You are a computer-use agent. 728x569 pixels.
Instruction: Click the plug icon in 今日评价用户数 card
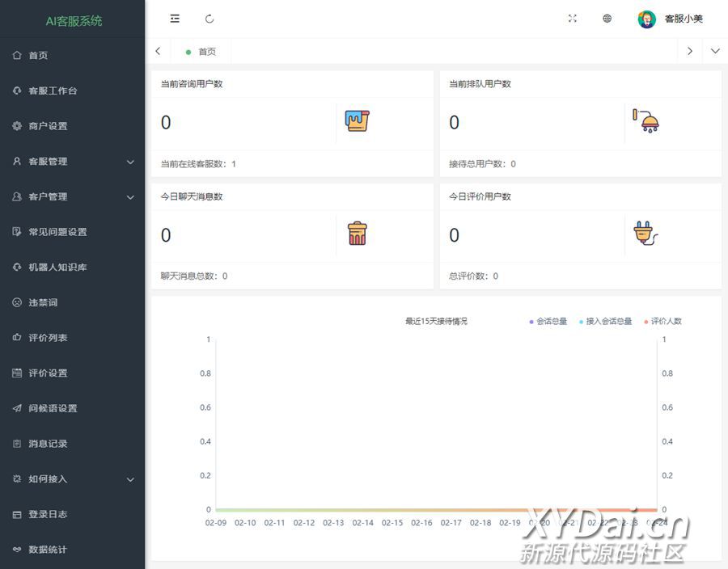tap(645, 234)
